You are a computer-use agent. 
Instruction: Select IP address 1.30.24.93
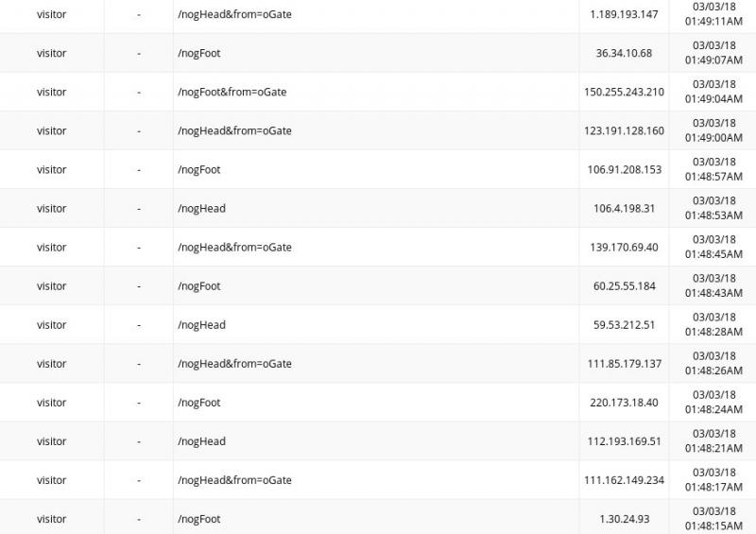[x=624, y=518]
